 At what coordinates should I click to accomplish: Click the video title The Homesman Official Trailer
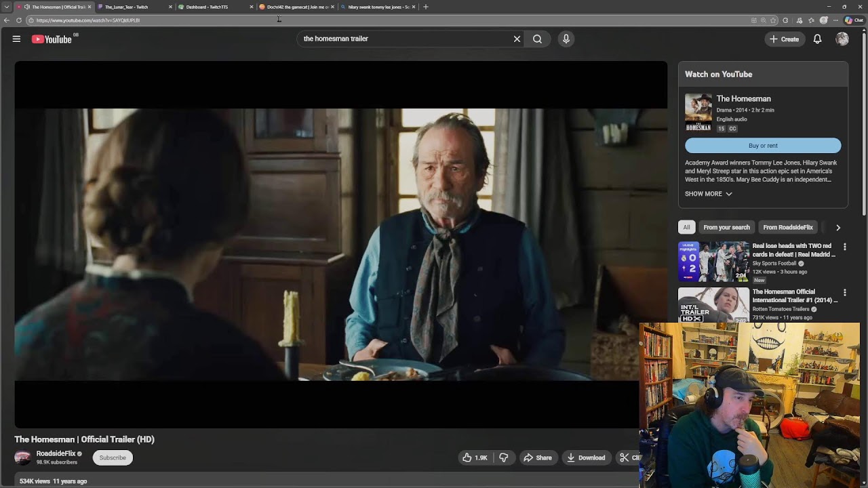pyautogui.click(x=85, y=439)
